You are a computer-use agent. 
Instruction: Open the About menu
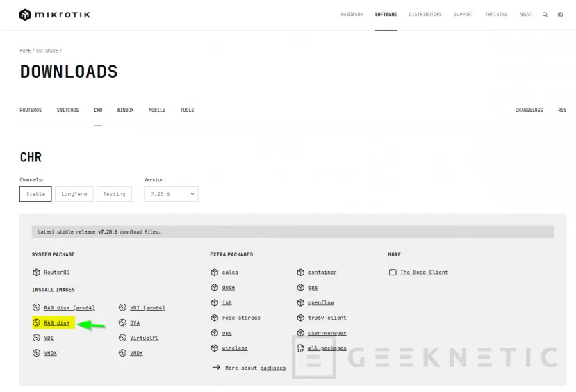526,15
